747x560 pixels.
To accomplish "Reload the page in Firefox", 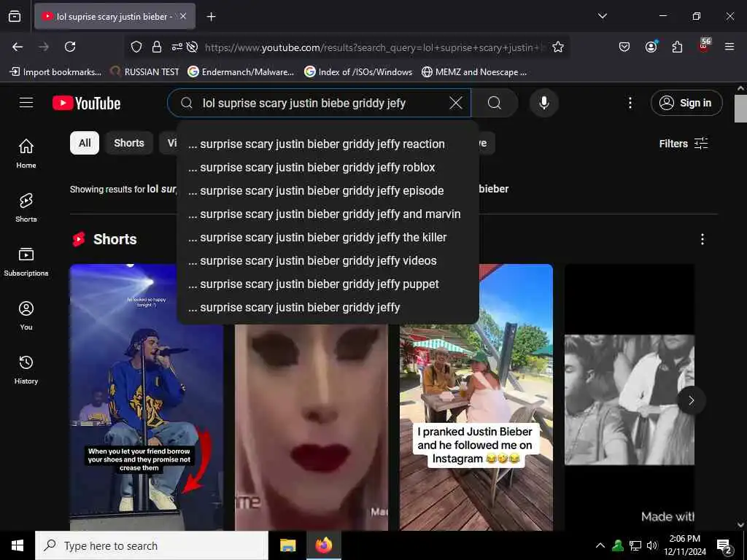I will click(70, 47).
